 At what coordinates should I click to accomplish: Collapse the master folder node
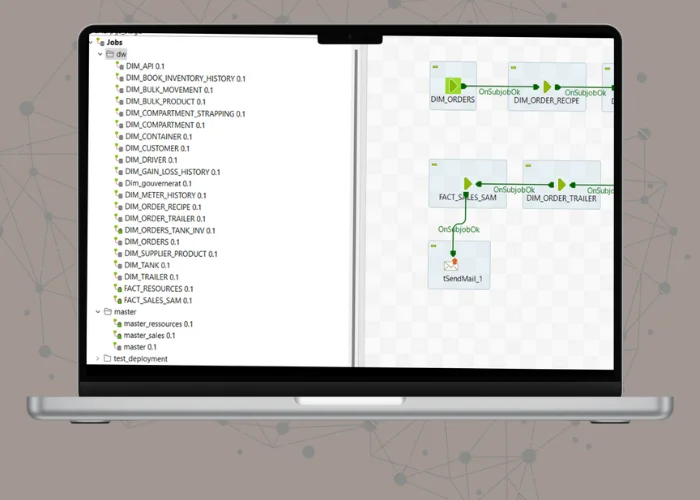pyautogui.click(x=98, y=312)
